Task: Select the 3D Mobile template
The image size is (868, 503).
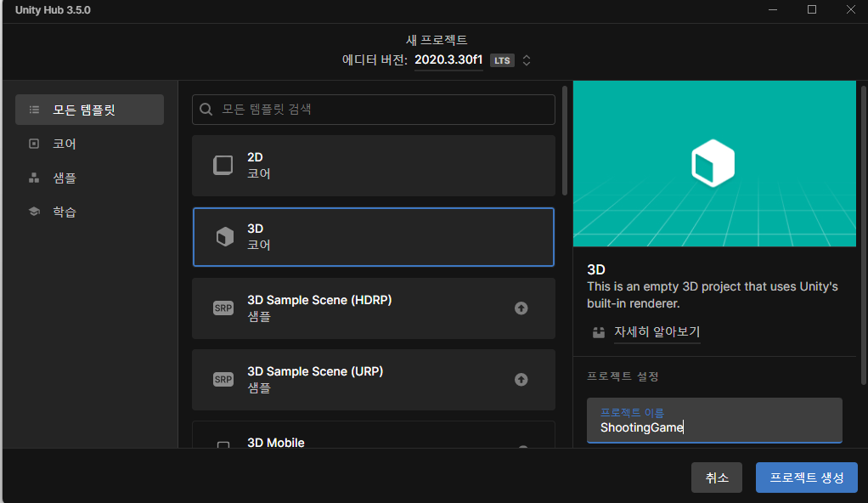Action: (x=374, y=435)
